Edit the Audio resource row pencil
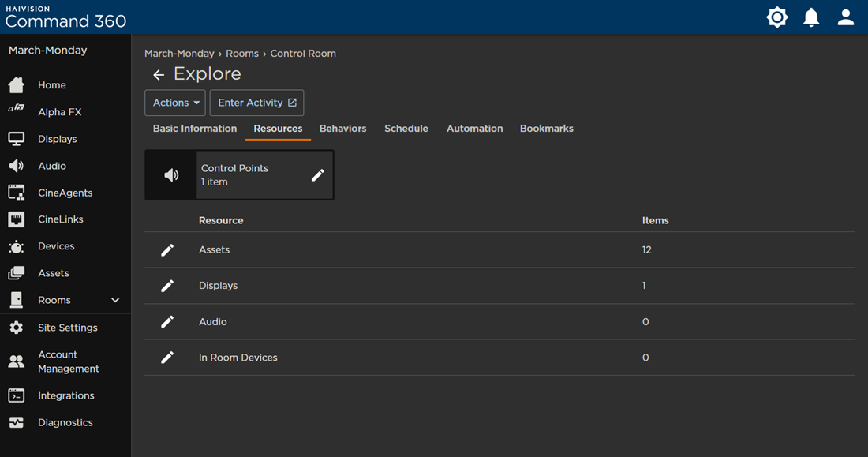Viewport: 868px width, 457px height. pos(167,322)
